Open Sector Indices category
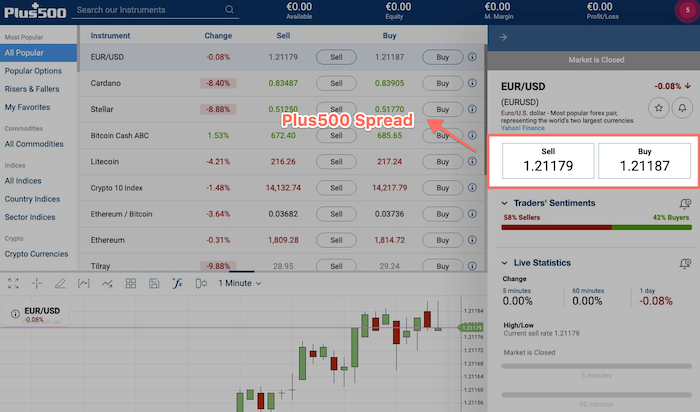The width and height of the screenshot is (700, 412). click(30, 217)
